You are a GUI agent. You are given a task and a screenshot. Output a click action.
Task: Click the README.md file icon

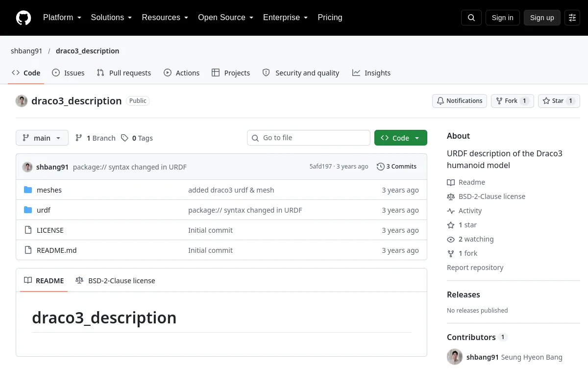[x=28, y=250]
